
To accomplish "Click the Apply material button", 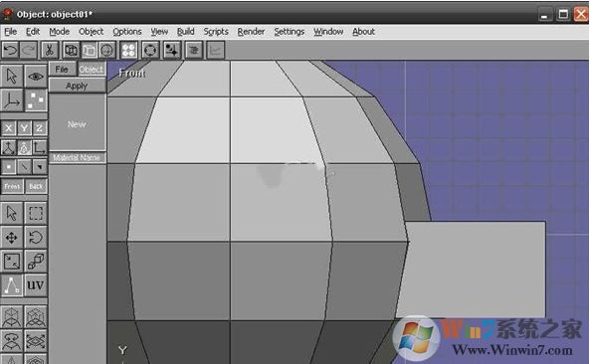I will (x=77, y=86).
